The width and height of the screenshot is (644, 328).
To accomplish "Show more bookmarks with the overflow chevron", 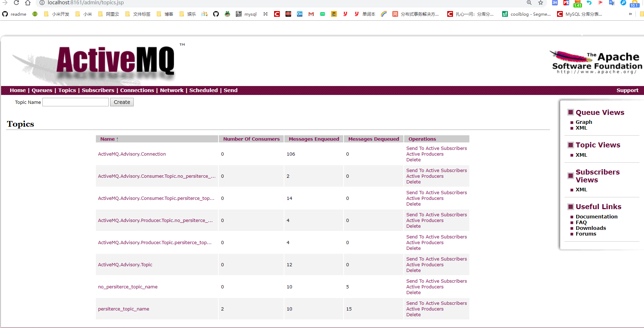I will (x=630, y=14).
